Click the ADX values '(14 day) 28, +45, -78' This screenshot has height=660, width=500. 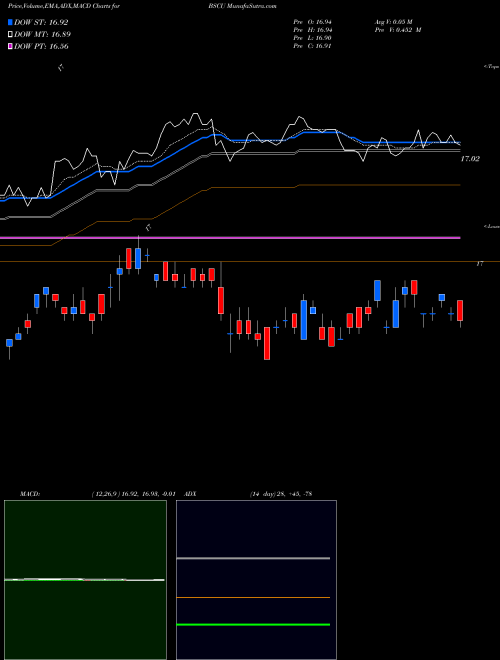pos(281,494)
